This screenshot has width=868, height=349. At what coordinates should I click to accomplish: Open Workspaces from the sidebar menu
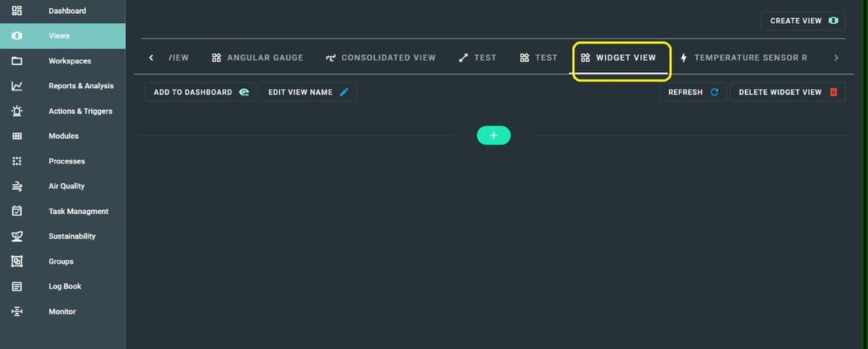63,61
